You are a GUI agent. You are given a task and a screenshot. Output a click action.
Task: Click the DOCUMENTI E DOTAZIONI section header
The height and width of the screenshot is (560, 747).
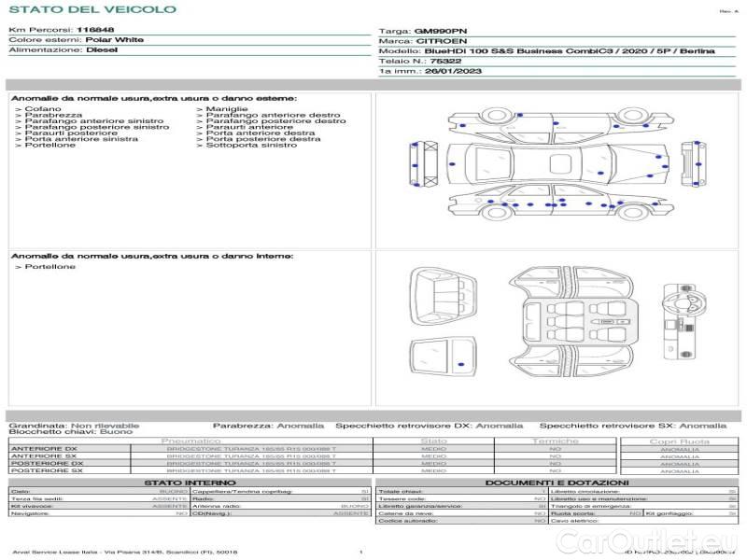click(557, 483)
